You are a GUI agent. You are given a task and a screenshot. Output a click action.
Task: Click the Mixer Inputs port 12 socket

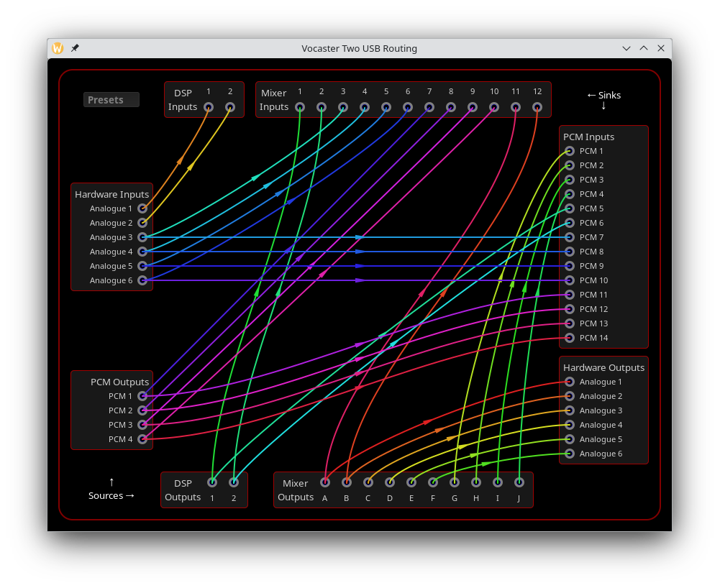pos(537,106)
